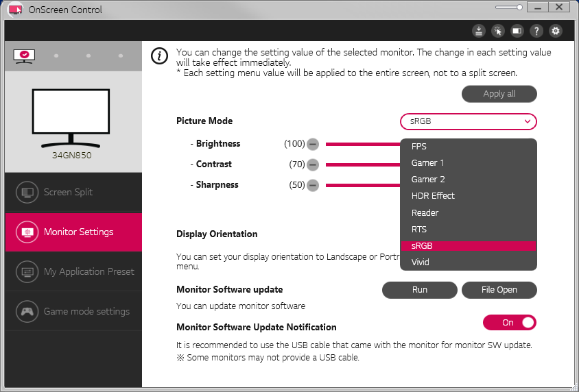The height and width of the screenshot is (392, 579).
Task: Click the Contrast value (70)
Action: pos(297,164)
